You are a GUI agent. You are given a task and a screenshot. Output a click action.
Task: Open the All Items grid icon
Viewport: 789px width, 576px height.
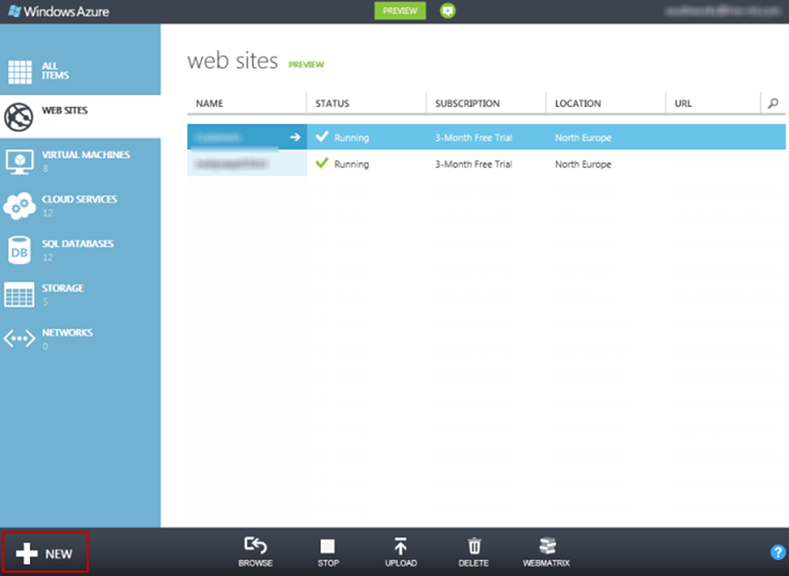pos(20,71)
